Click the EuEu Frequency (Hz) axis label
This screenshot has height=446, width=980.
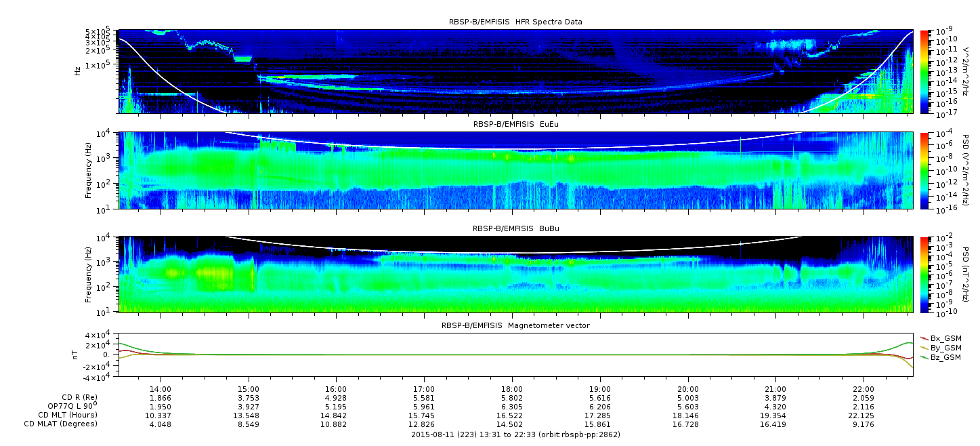click(89, 171)
